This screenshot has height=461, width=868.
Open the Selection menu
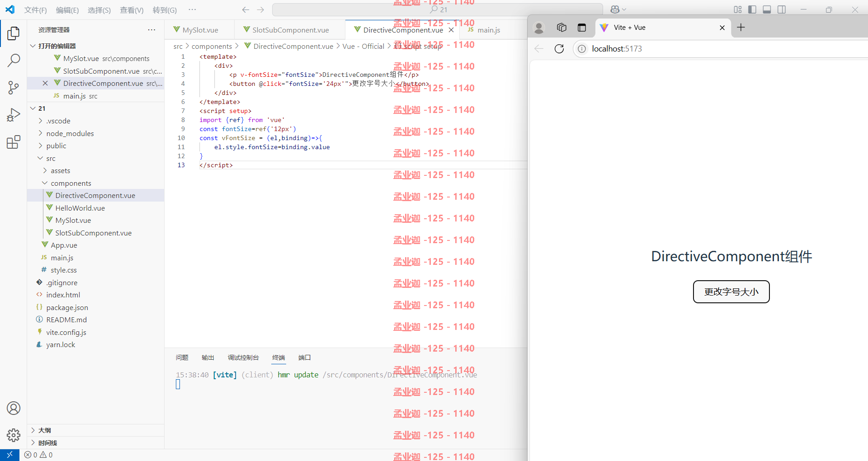99,10
